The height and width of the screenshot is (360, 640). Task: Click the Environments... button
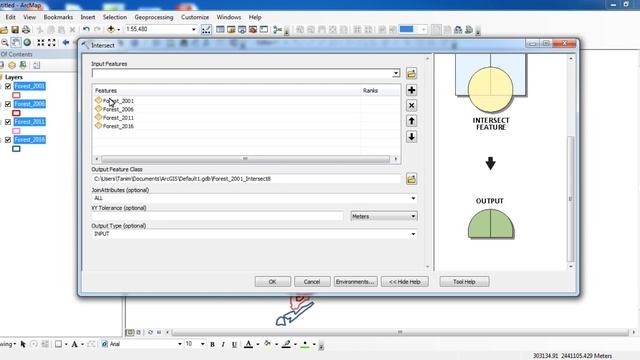[355, 282]
